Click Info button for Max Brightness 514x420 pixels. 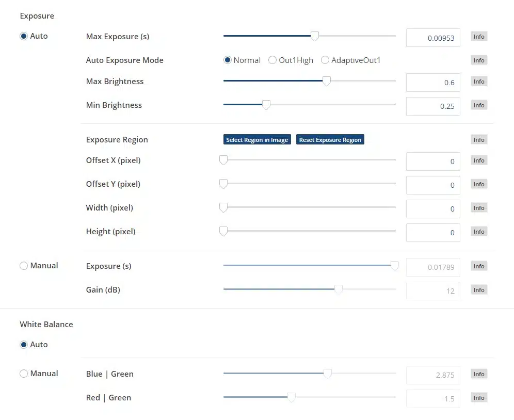point(479,82)
